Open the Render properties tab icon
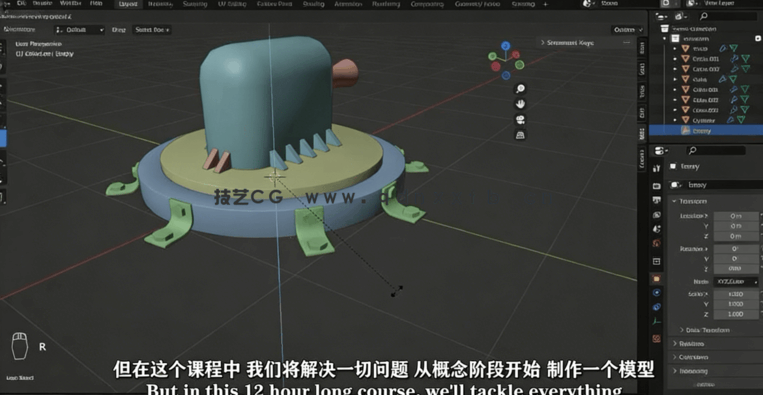 click(656, 186)
